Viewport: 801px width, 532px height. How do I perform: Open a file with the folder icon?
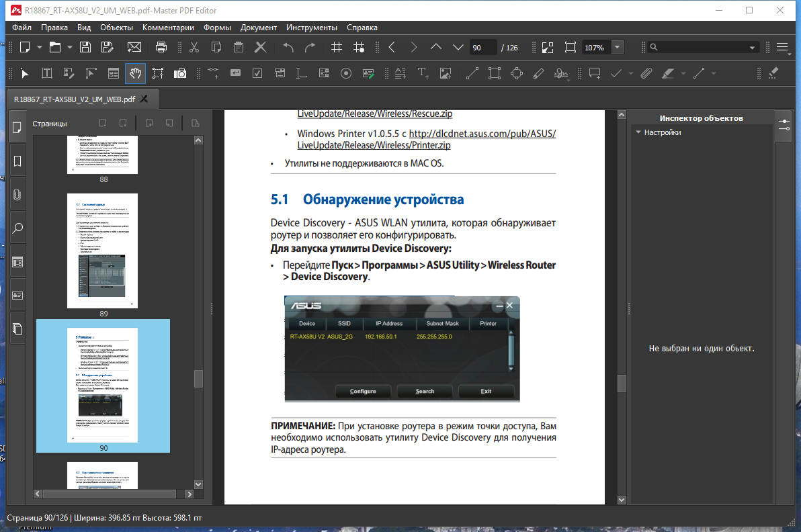pos(54,48)
